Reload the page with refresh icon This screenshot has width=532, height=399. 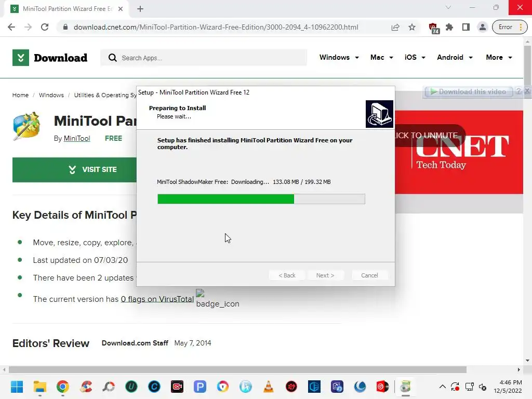[x=45, y=27]
